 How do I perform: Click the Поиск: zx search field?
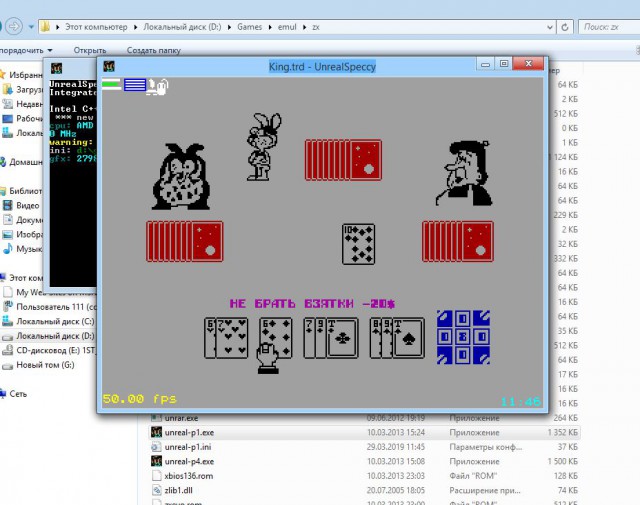[x=609, y=27]
